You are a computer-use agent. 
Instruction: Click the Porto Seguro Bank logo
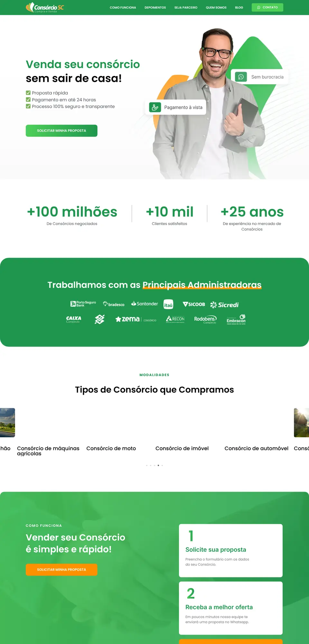coord(83,304)
